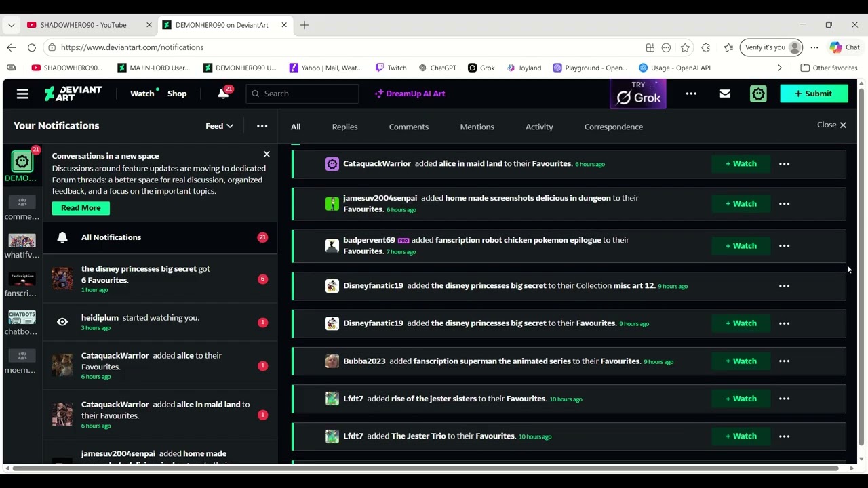Image resolution: width=868 pixels, height=488 pixels.
Task: Select All Notifications in the list
Action: tap(160, 237)
